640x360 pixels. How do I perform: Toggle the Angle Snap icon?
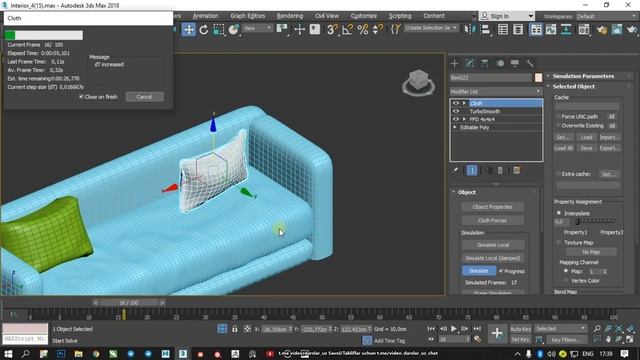coord(347,29)
